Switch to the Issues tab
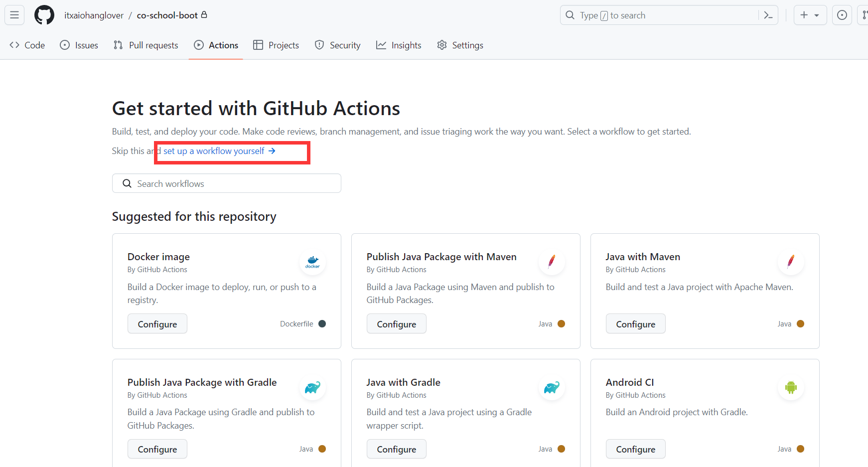 pos(79,45)
